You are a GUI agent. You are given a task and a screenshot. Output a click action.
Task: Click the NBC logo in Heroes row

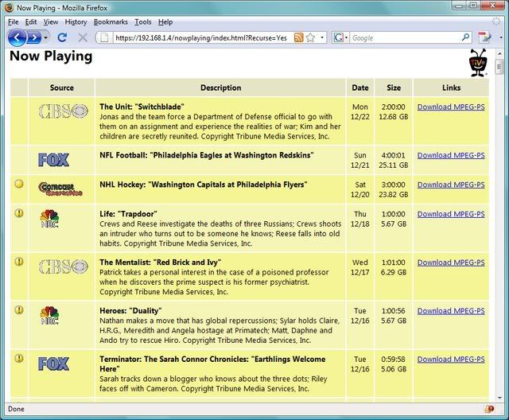49,315
